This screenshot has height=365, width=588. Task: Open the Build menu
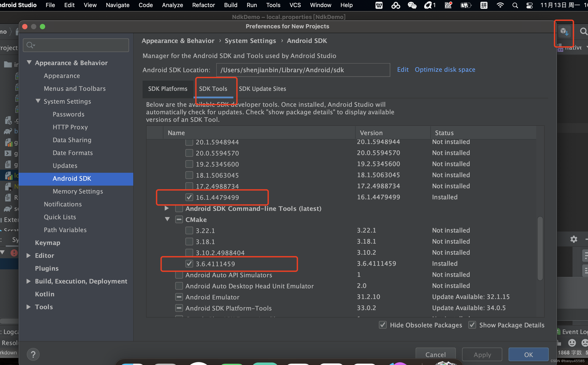(x=230, y=5)
